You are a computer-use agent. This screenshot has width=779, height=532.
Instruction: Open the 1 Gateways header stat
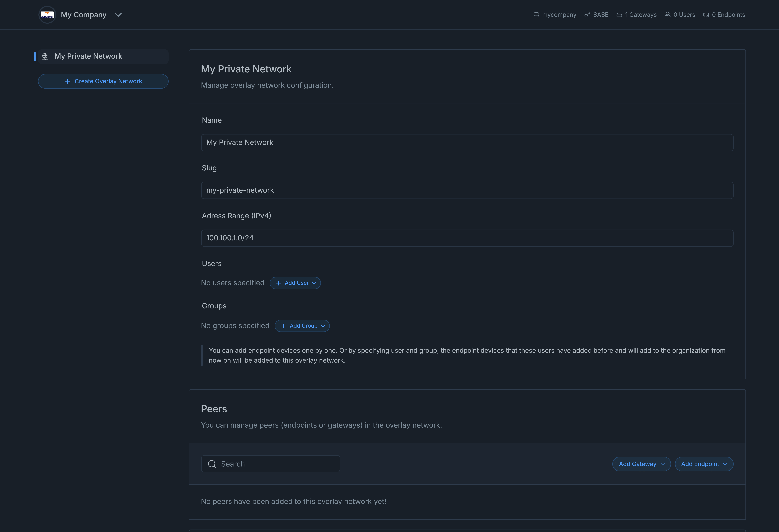(x=636, y=15)
